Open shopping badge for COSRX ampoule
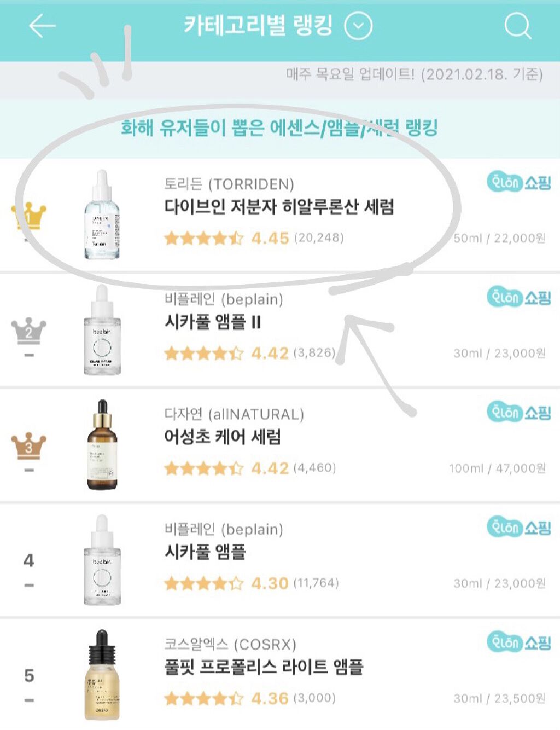 [x=518, y=642]
